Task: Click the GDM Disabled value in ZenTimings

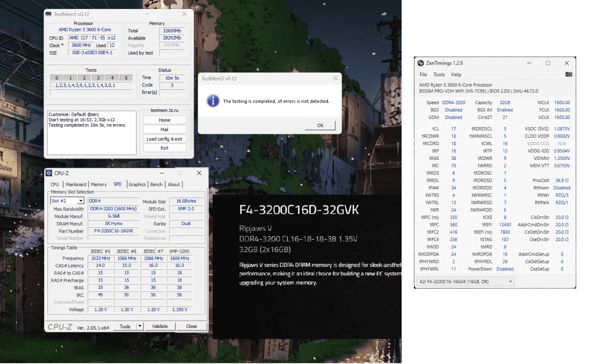Action: (453, 118)
